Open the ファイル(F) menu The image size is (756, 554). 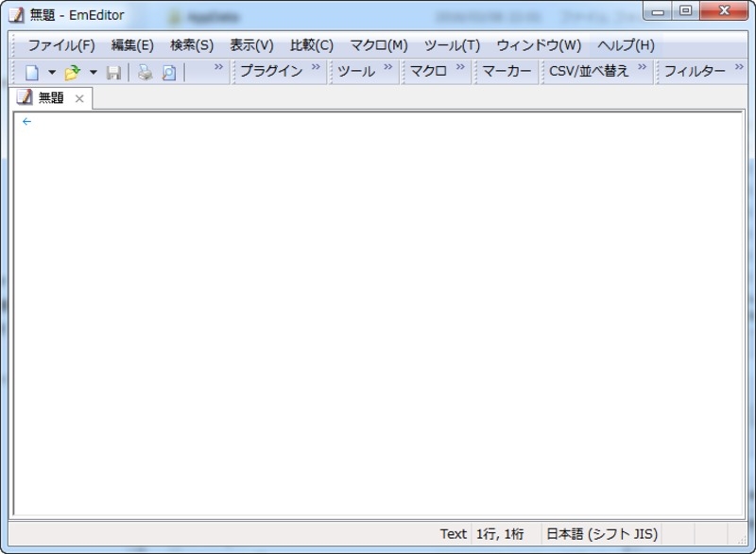tap(61, 45)
